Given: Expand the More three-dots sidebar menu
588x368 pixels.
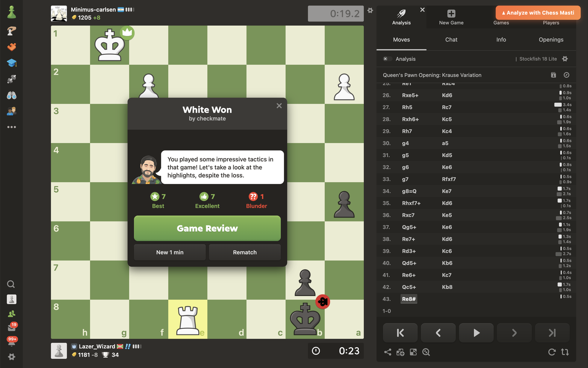Looking at the screenshot, I should [11, 127].
